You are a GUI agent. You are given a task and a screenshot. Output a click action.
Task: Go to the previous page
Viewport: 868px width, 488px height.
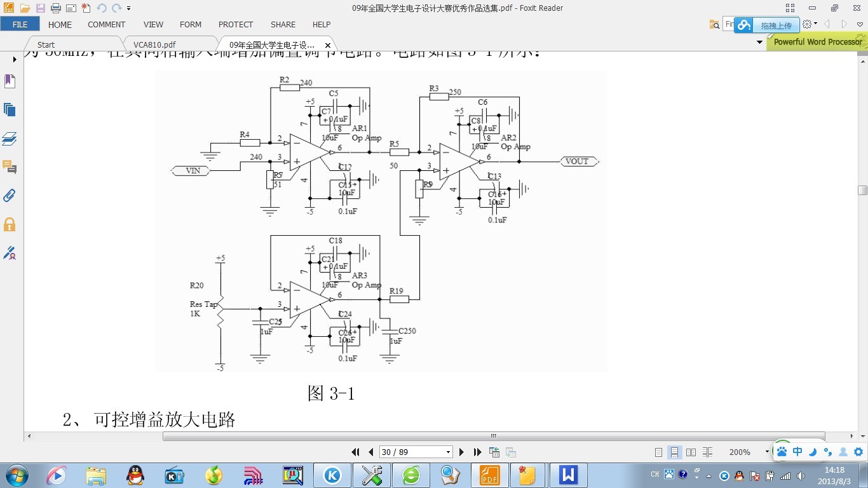370,452
